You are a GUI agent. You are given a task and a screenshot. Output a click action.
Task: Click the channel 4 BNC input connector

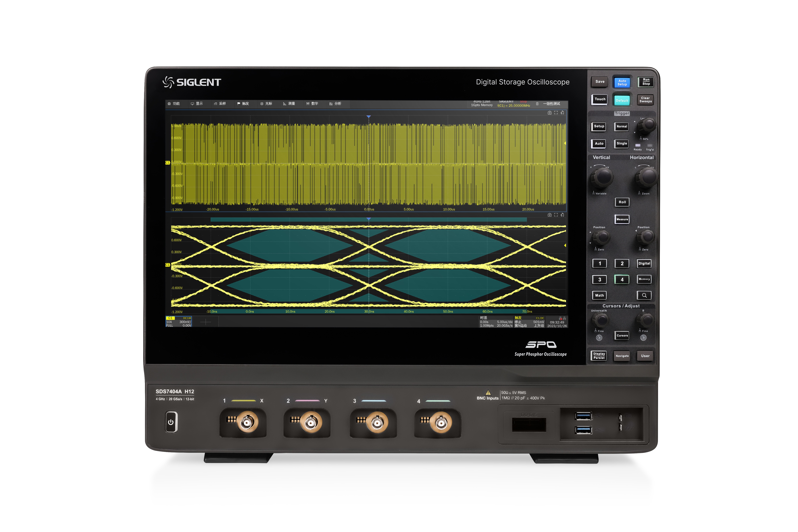click(441, 423)
